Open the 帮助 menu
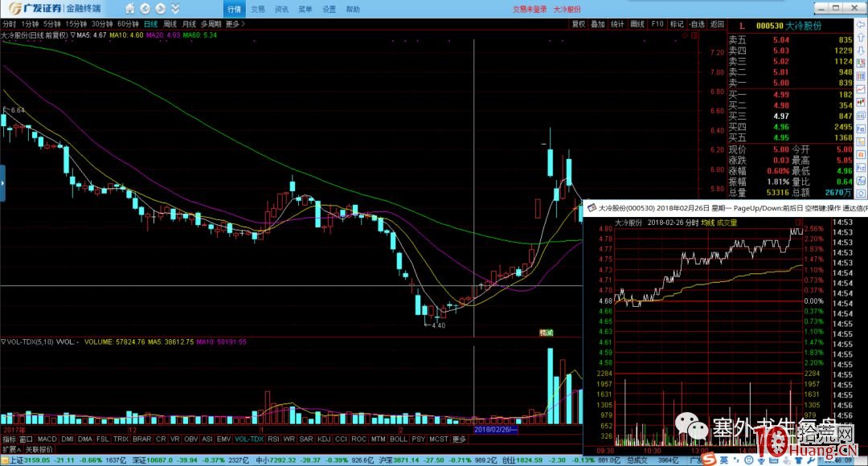 (353, 10)
